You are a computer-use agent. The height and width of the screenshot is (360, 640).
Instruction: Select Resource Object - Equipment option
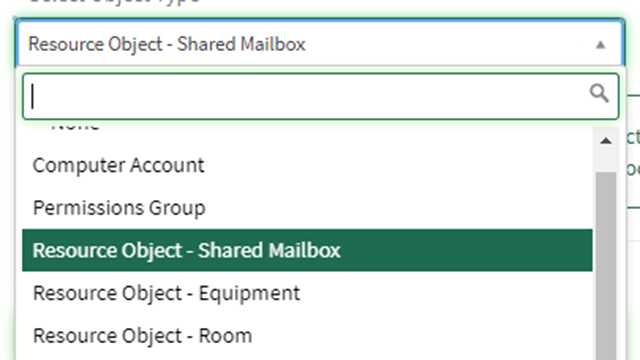point(307,293)
